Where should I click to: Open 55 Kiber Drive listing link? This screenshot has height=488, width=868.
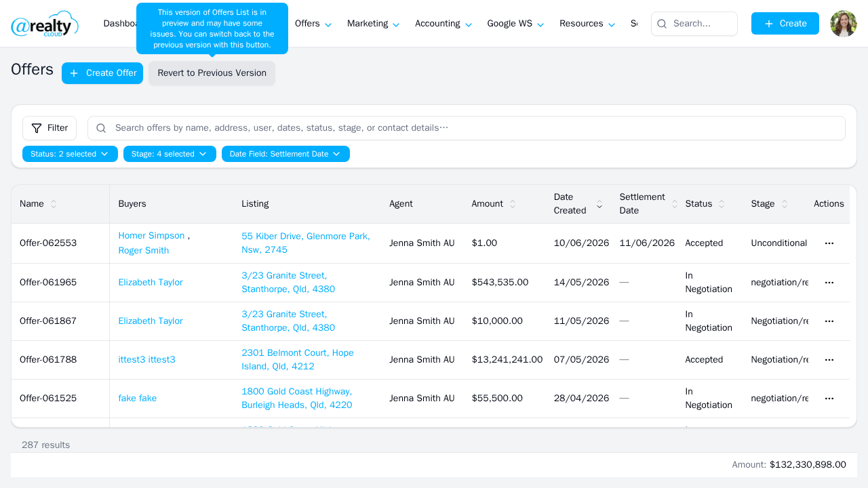coord(306,243)
